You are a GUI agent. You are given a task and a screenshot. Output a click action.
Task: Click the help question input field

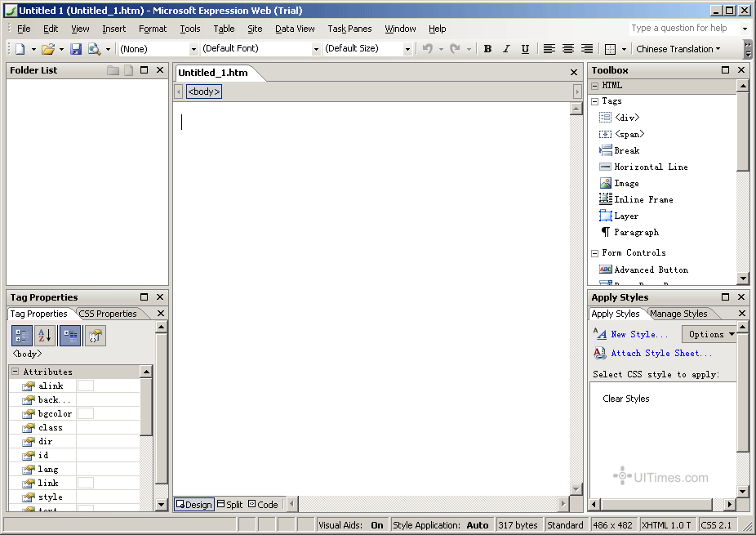coord(683,28)
